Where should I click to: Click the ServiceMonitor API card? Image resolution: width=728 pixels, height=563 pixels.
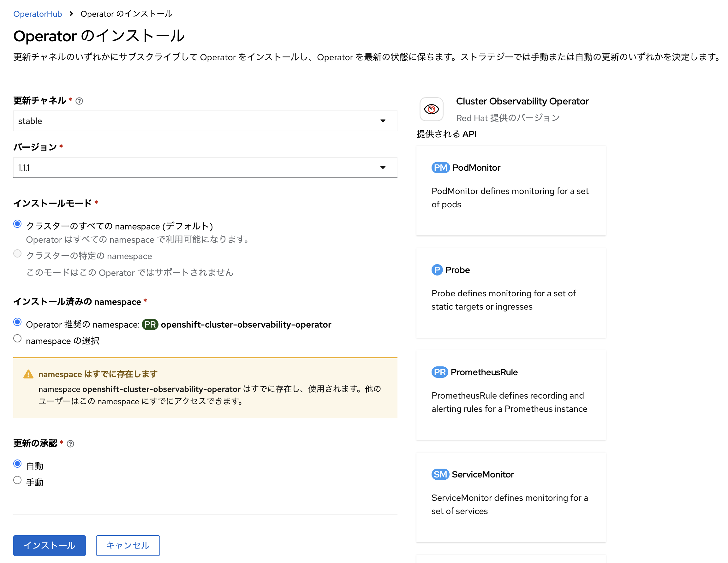[x=511, y=497]
